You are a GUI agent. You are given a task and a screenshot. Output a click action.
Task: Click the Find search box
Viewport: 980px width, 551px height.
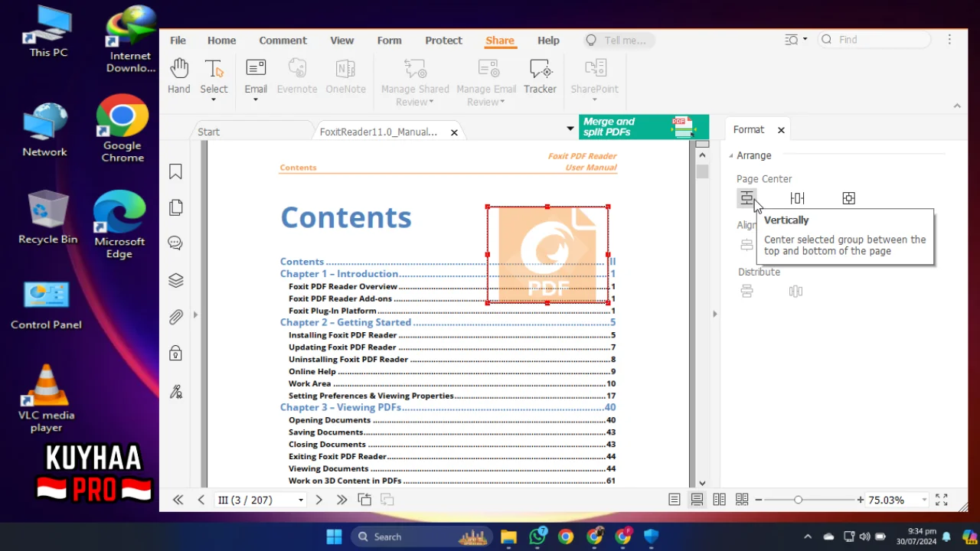coord(875,40)
